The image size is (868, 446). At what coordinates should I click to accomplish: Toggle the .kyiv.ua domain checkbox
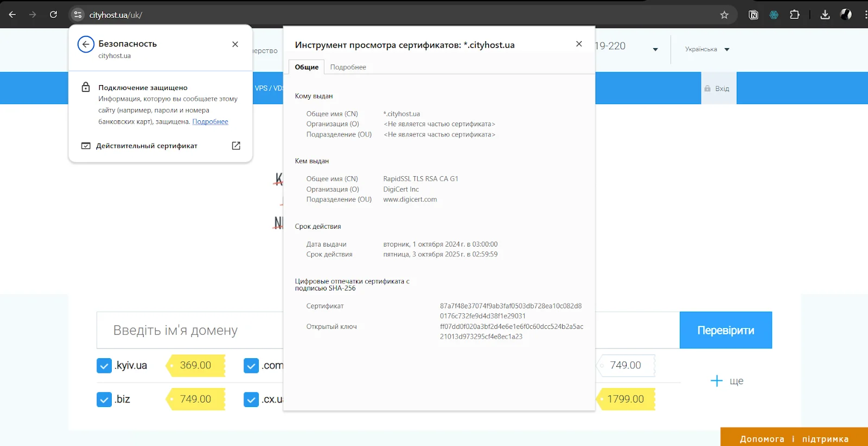tap(104, 366)
